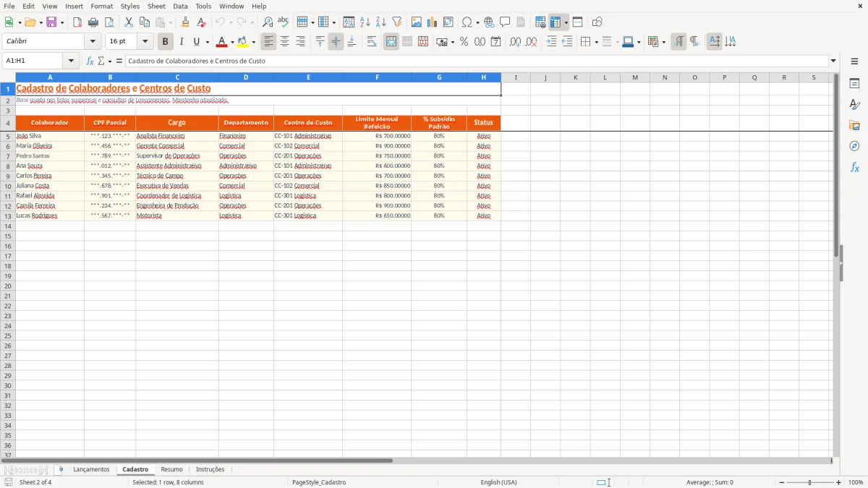
Task: Apply the red font color swatch
Action: coord(222,42)
